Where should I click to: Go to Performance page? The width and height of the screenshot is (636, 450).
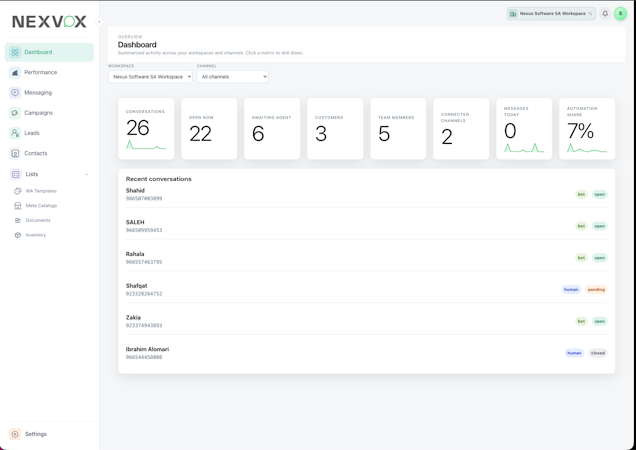point(49,72)
